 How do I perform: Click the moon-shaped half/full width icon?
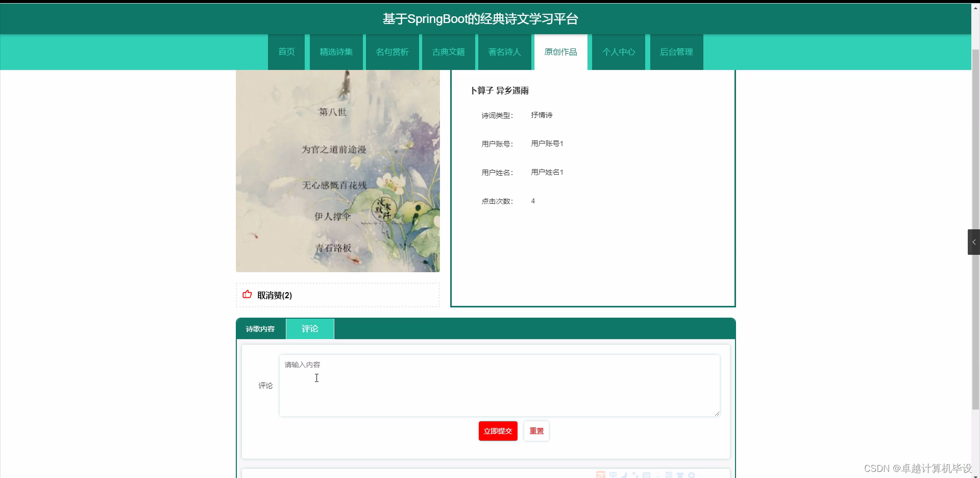tap(624, 474)
